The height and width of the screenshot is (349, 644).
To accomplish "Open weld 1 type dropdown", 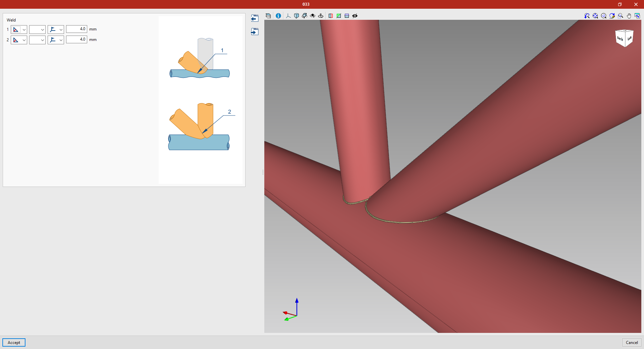I will point(19,30).
